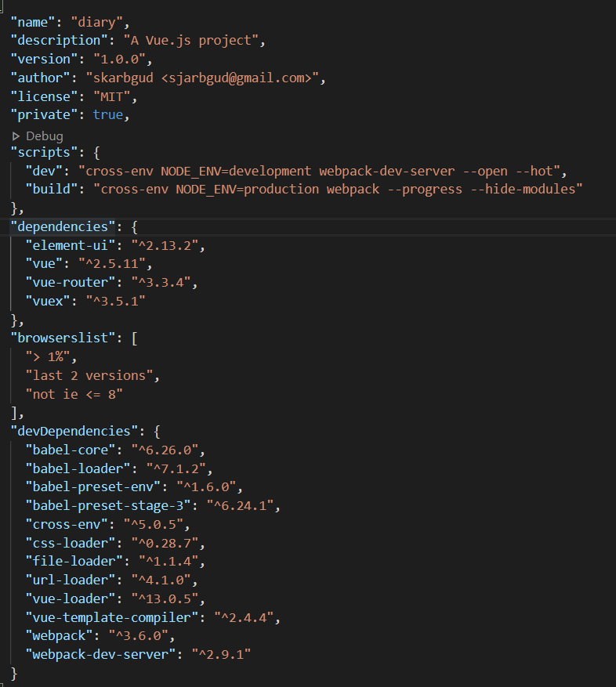
Task: Click the "webpack-dev-server" devDependency key
Action: [100, 655]
